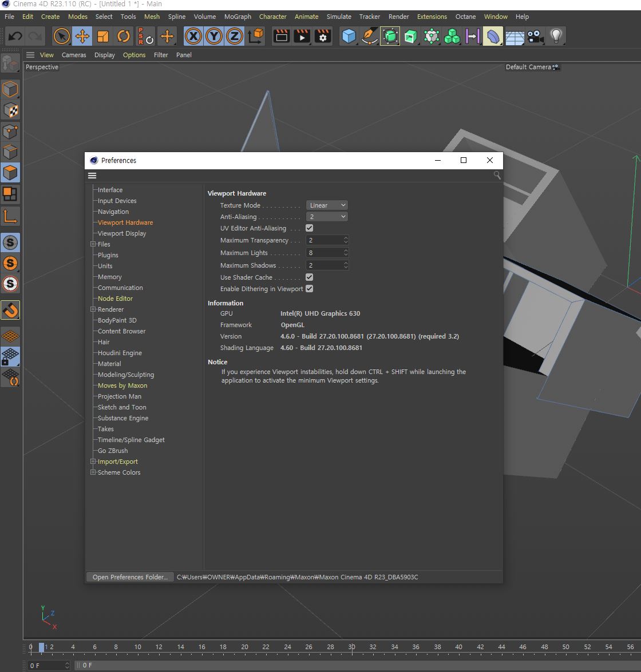641x672 pixels.
Task: Switch to Points mode in left palette
Action: (10, 131)
